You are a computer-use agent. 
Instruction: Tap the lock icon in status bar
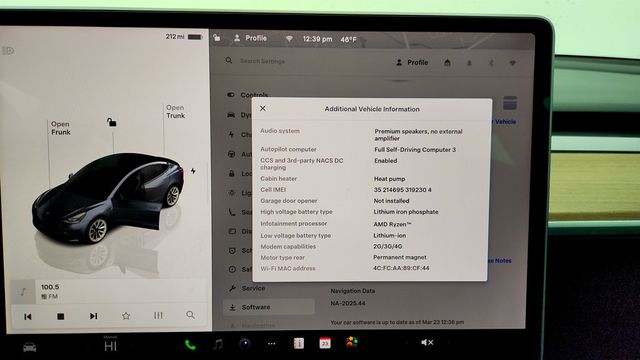[217, 38]
